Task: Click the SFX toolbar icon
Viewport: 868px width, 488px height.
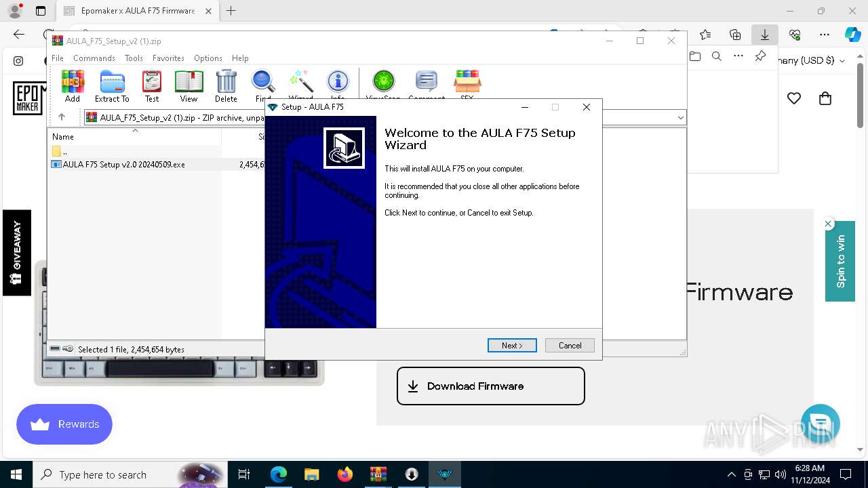Action: pyautogui.click(x=467, y=83)
